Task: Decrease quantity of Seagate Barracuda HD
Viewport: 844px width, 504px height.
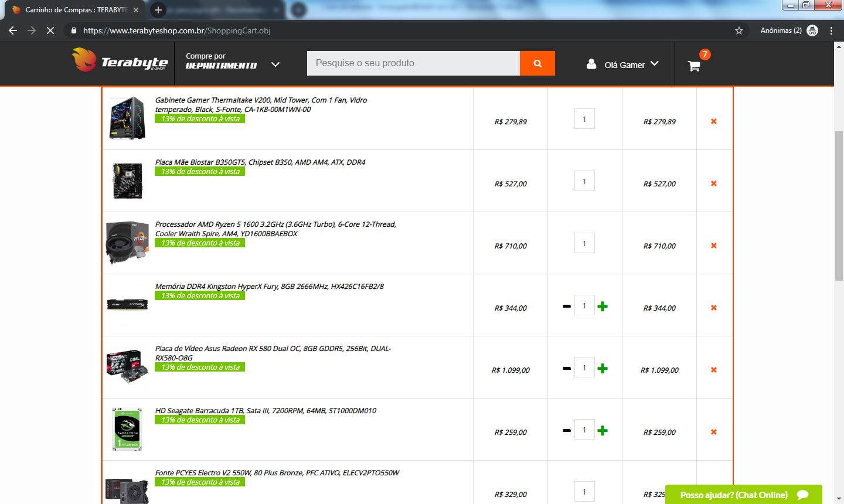Action: click(567, 430)
